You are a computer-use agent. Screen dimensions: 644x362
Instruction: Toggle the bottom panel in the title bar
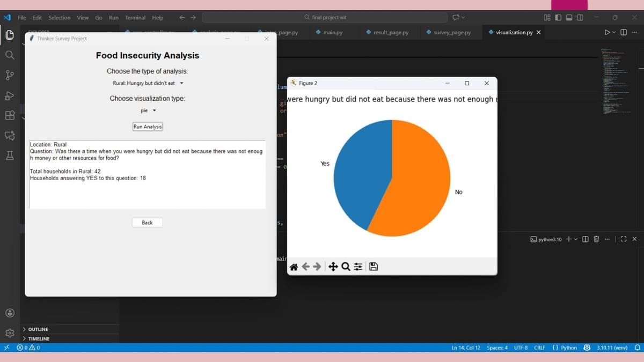(569, 18)
